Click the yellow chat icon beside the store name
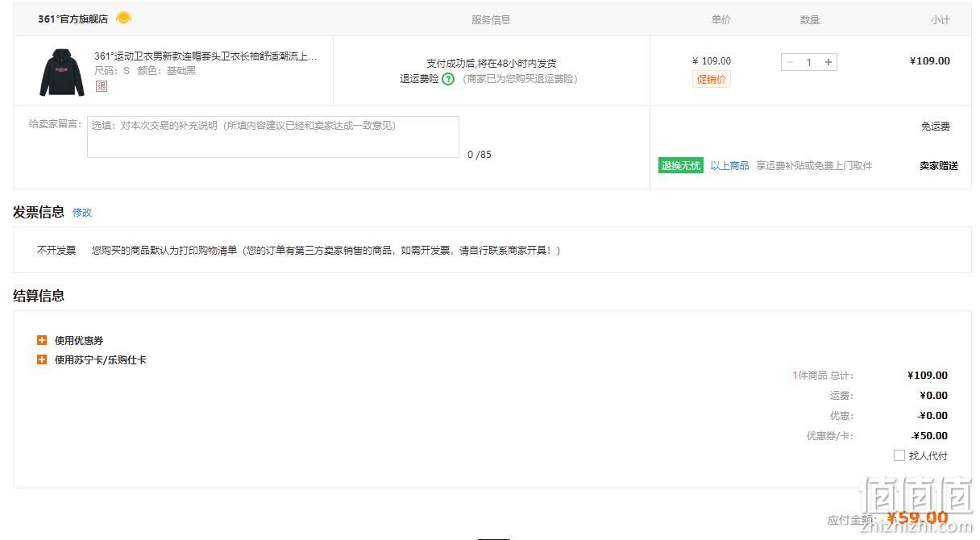Screen dimensions: 980x540 [x=123, y=18]
